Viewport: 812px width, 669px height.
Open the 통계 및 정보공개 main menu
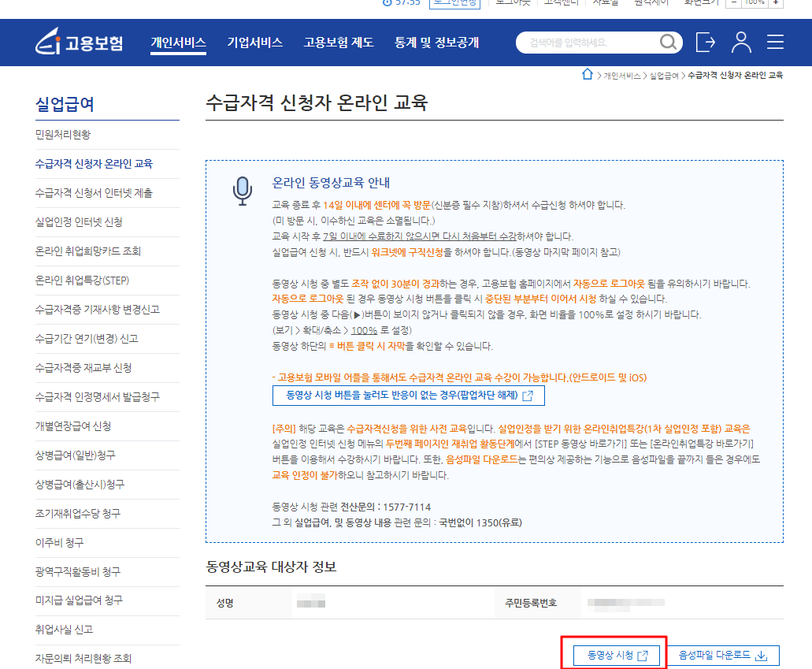(x=436, y=43)
